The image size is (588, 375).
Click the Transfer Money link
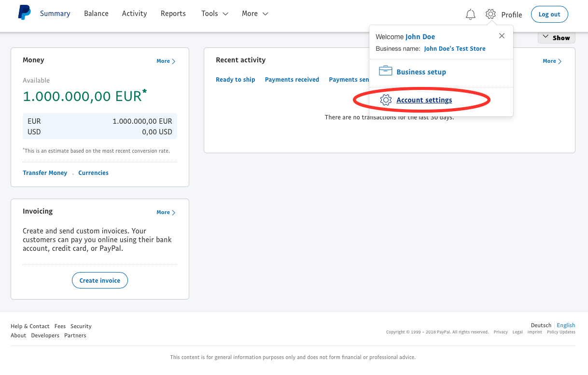(x=45, y=173)
